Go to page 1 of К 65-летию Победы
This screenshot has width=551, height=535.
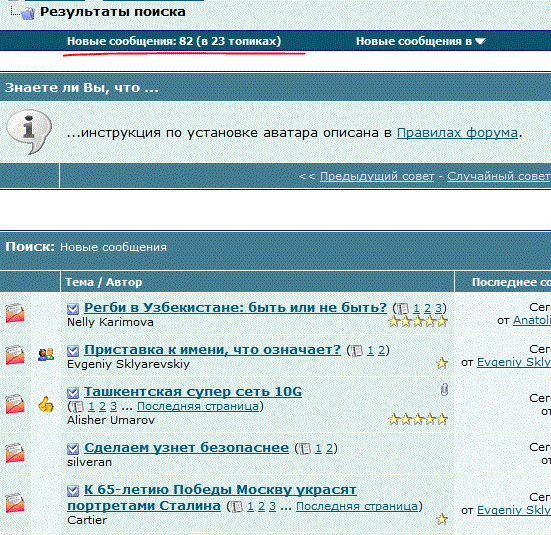click(251, 507)
